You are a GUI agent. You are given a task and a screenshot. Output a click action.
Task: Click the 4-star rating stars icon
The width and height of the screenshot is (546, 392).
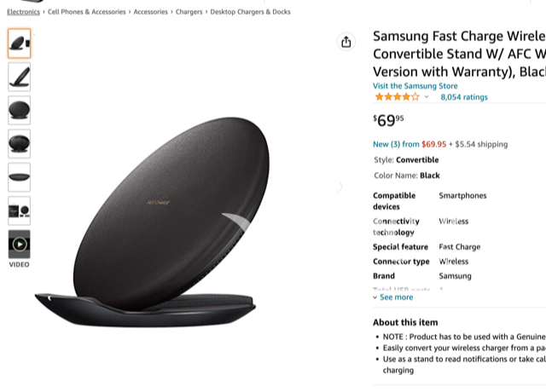coord(397,97)
